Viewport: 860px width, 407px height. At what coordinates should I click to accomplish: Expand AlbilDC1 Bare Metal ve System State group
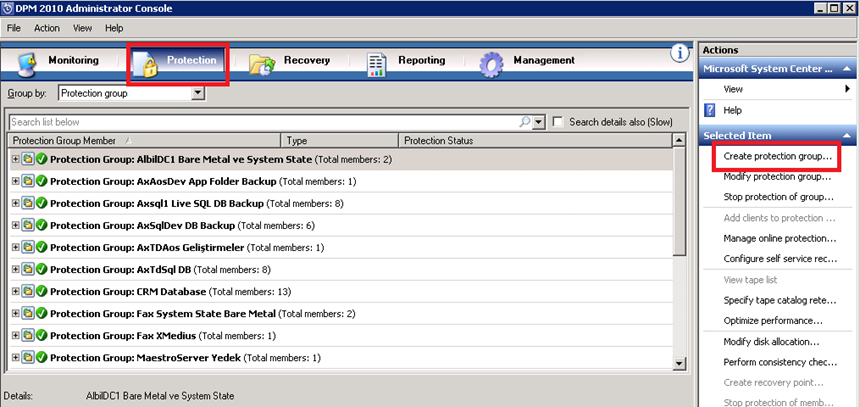15,160
